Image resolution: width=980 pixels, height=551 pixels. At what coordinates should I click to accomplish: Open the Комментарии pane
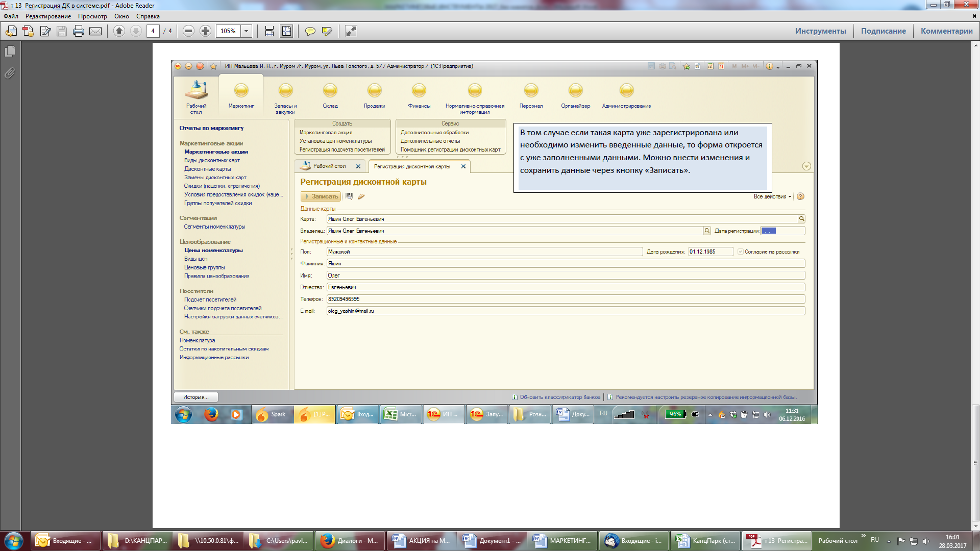click(946, 31)
